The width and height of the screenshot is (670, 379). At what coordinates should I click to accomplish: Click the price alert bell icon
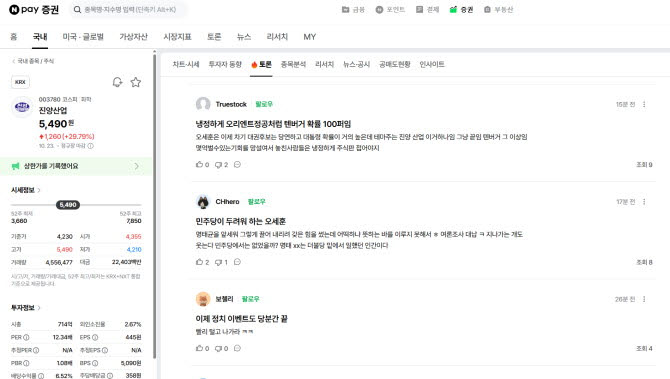coord(118,82)
